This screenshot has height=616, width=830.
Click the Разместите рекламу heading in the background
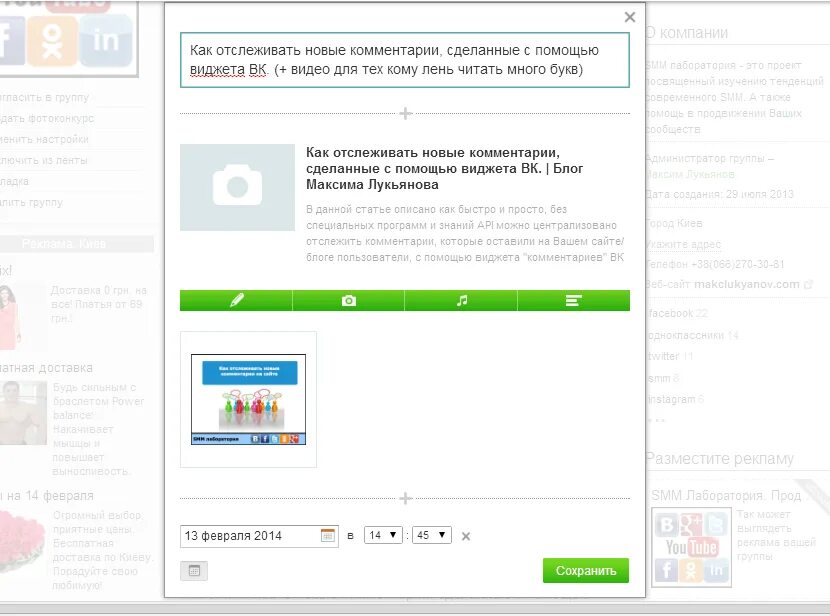point(720,458)
